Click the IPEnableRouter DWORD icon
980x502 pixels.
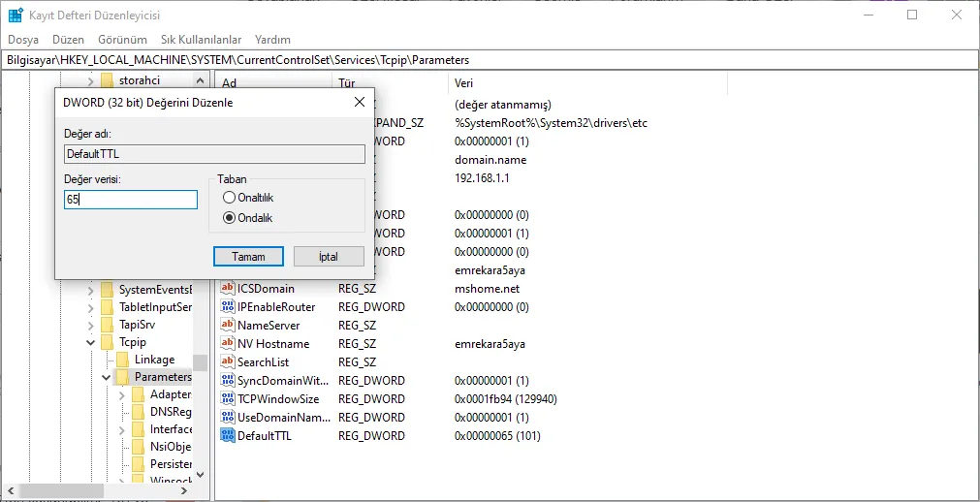[228, 306]
